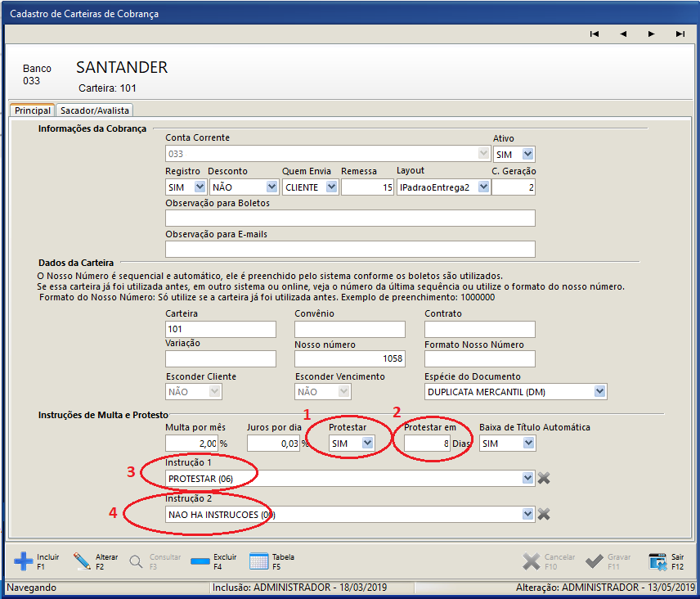
Task: Click the Cancelar F10 button
Action: pos(549,561)
